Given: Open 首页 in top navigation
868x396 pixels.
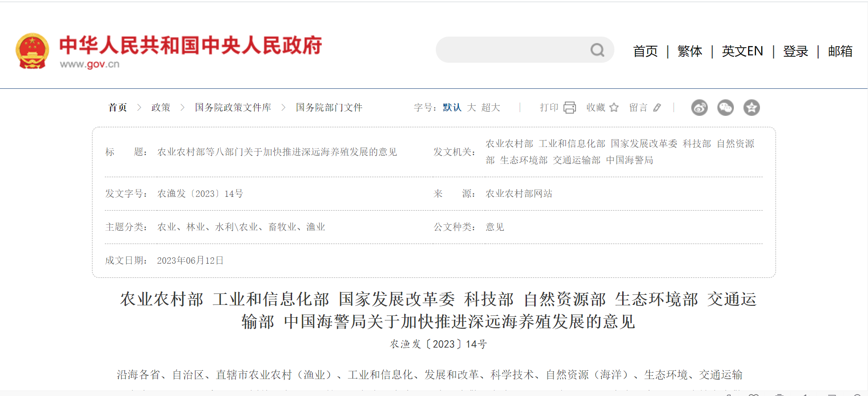Looking at the screenshot, I should (x=645, y=51).
